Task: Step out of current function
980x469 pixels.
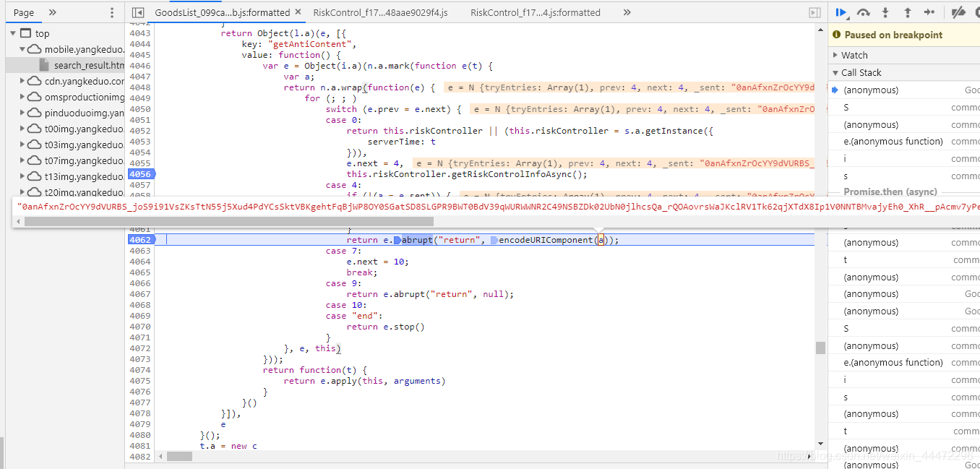Action: (x=908, y=12)
